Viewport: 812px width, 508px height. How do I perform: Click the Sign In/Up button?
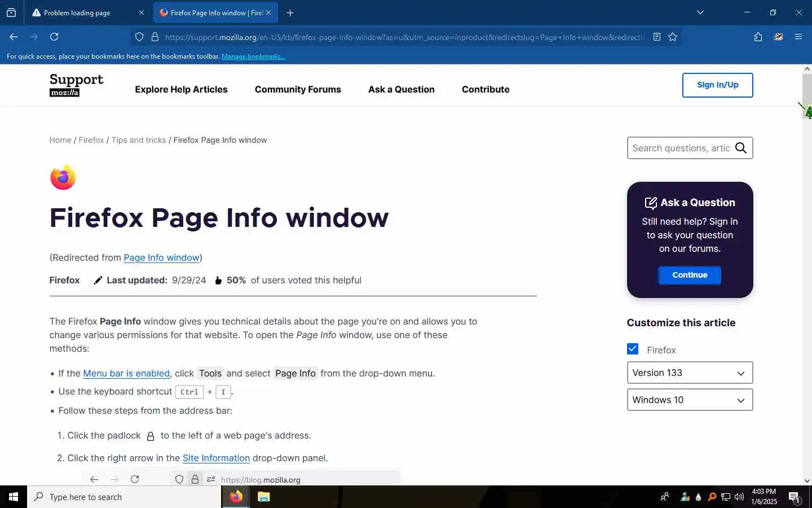tap(717, 85)
